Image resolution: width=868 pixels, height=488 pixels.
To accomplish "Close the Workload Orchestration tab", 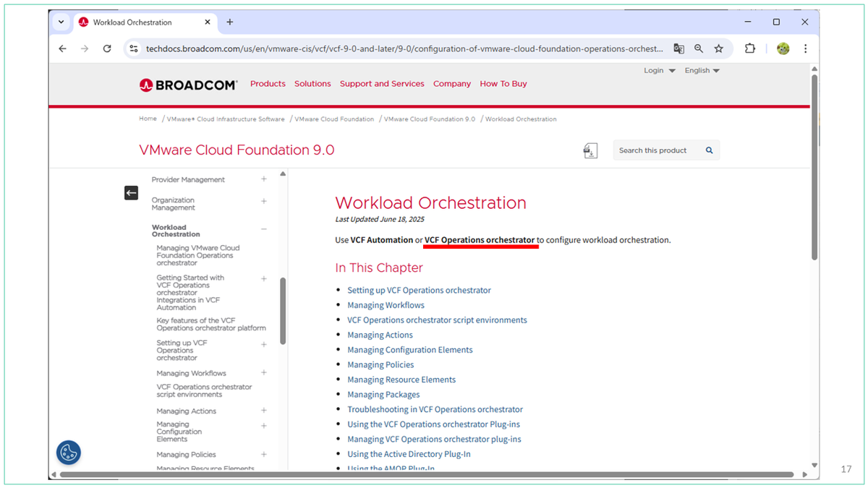I will [x=208, y=22].
